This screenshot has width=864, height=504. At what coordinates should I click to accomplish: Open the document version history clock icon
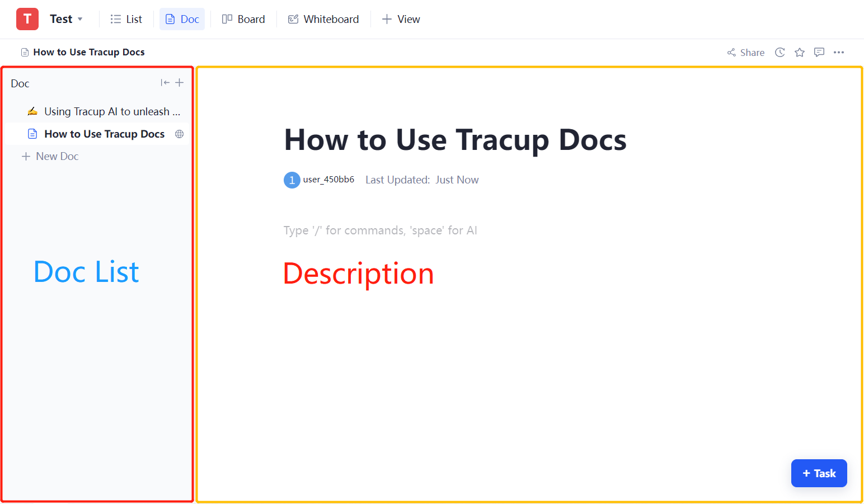coord(780,52)
